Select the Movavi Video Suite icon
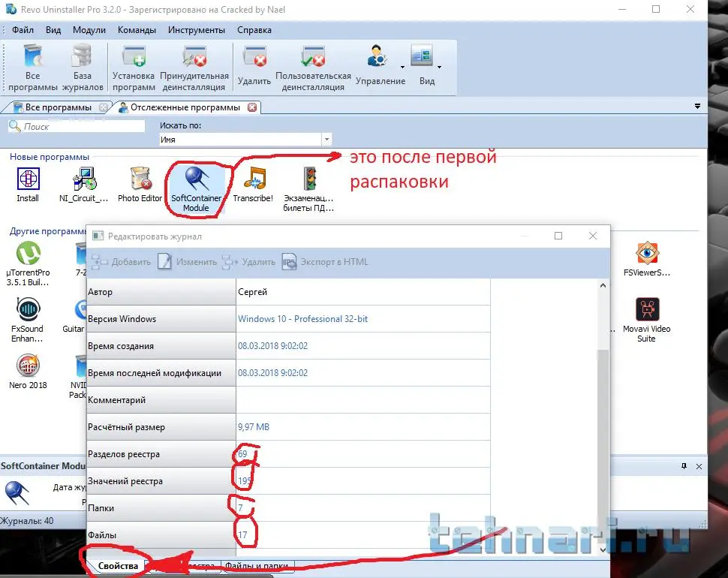The width and height of the screenshot is (728, 578). [x=647, y=321]
